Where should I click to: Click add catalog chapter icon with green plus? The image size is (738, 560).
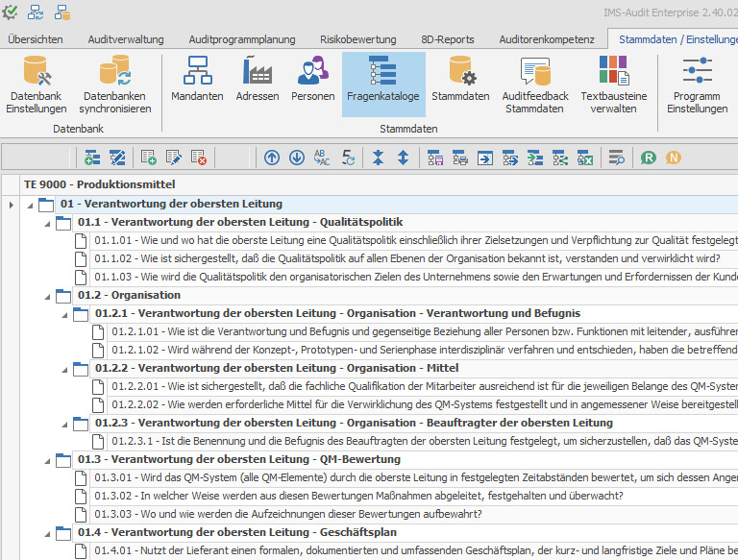[92, 158]
